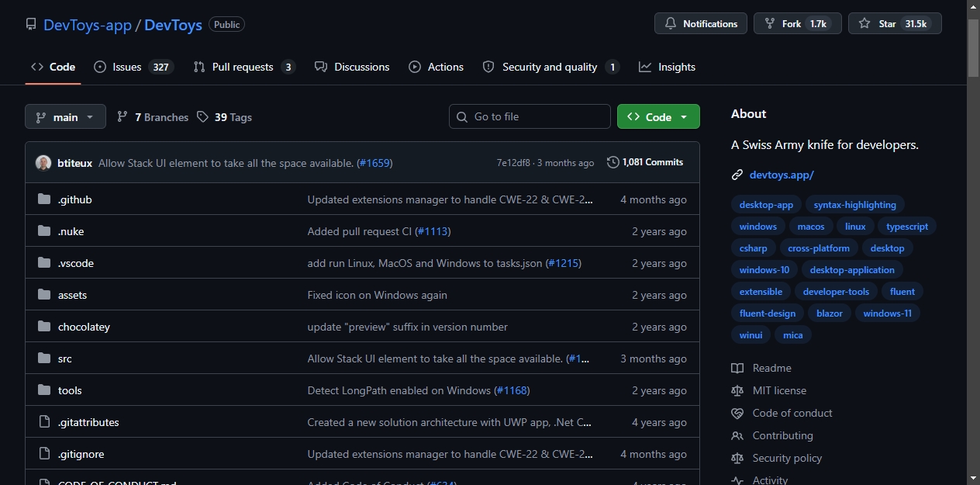Click the repository icon beside DevToys-app
This screenshot has height=485, width=980.
pyautogui.click(x=31, y=24)
